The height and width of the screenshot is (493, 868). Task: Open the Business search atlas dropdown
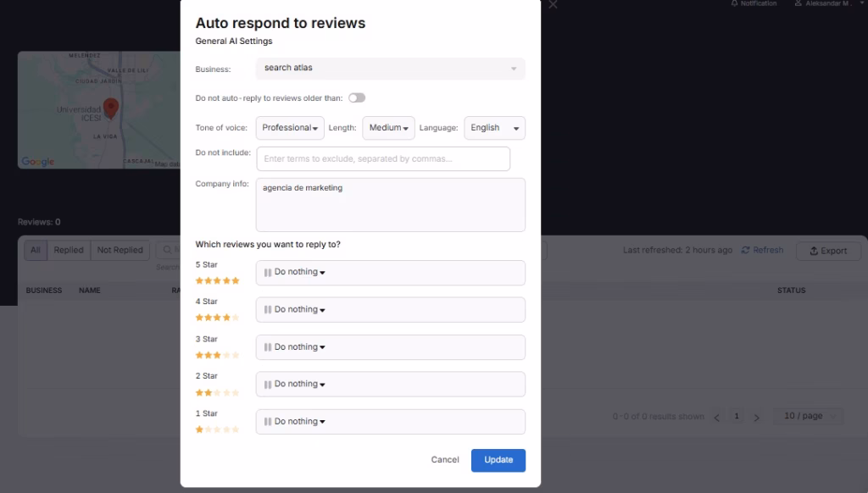tap(390, 69)
